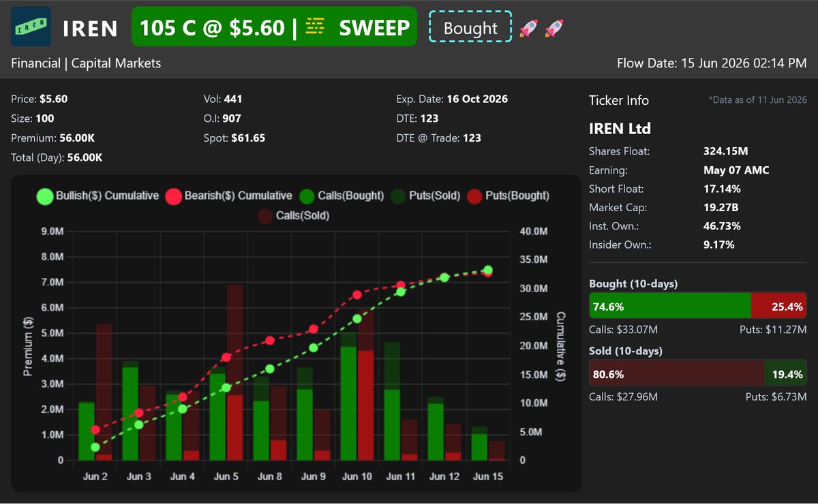This screenshot has height=504, width=818.
Task: Click Insider Own. 9.17% value
Action: pyautogui.click(x=719, y=244)
